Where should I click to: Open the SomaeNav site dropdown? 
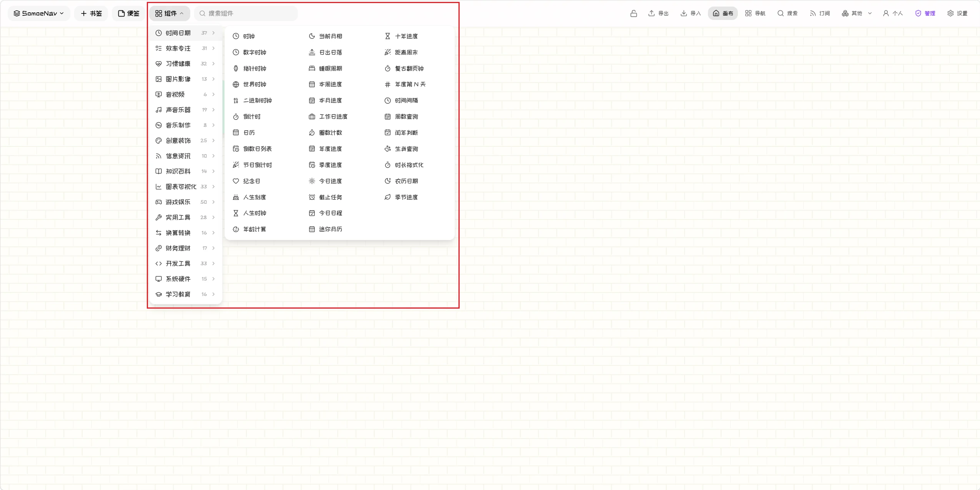click(x=39, y=13)
